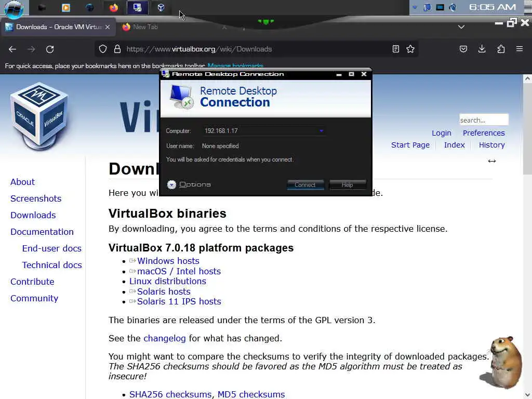Open the SHA256 checksums link

[x=170, y=394]
